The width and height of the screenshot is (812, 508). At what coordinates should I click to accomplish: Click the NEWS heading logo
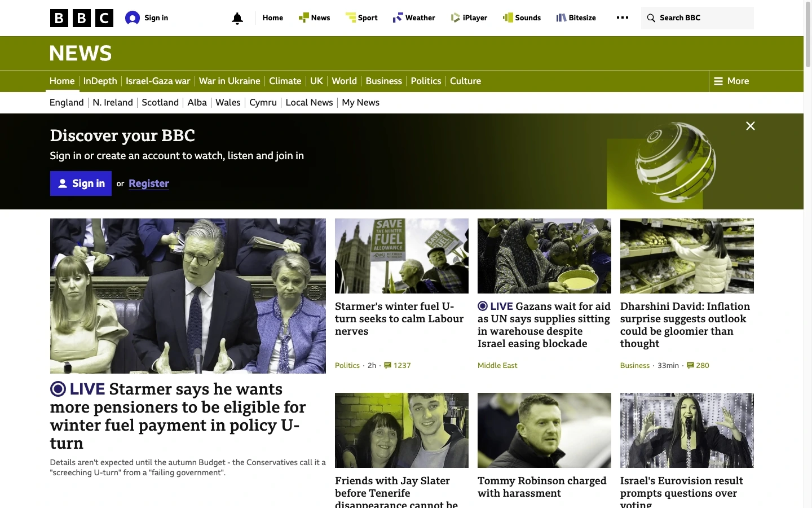81,54
